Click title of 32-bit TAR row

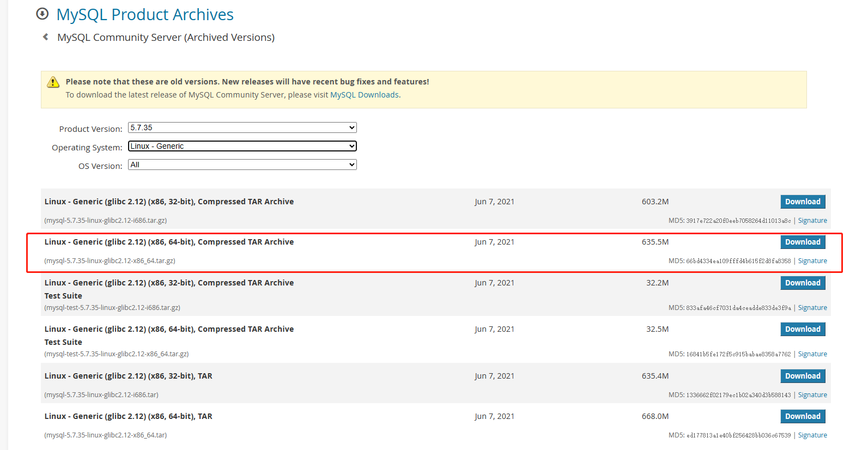129,376
